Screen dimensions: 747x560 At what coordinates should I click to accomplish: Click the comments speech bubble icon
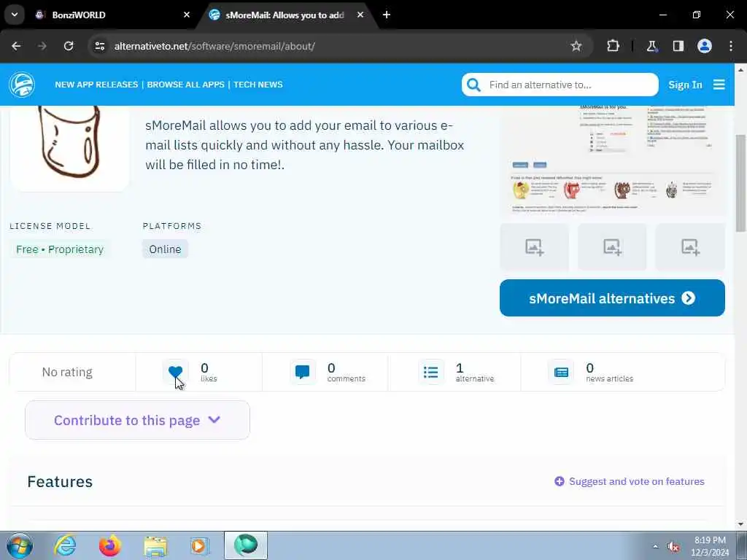(x=303, y=372)
